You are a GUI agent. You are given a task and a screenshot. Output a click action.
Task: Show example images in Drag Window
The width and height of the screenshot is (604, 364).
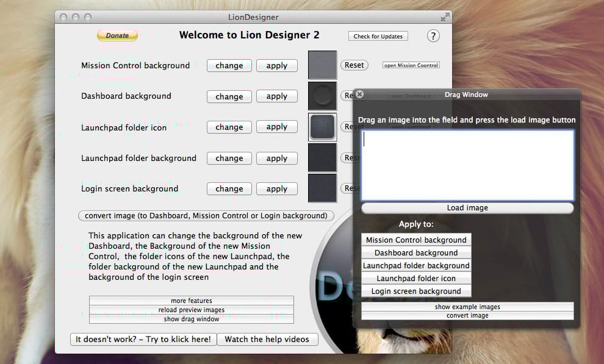(x=467, y=307)
